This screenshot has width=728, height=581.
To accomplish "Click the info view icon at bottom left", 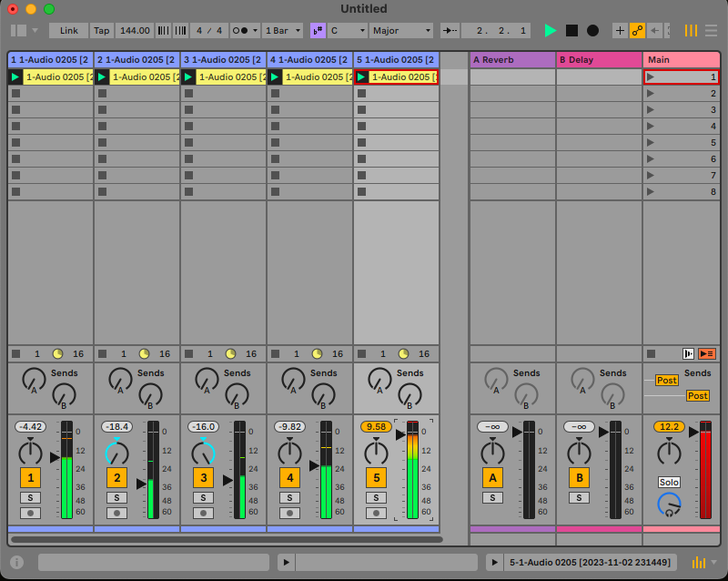I will (16, 562).
